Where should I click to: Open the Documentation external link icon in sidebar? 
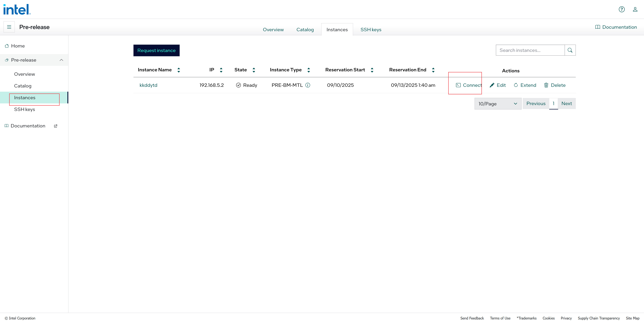point(56,126)
